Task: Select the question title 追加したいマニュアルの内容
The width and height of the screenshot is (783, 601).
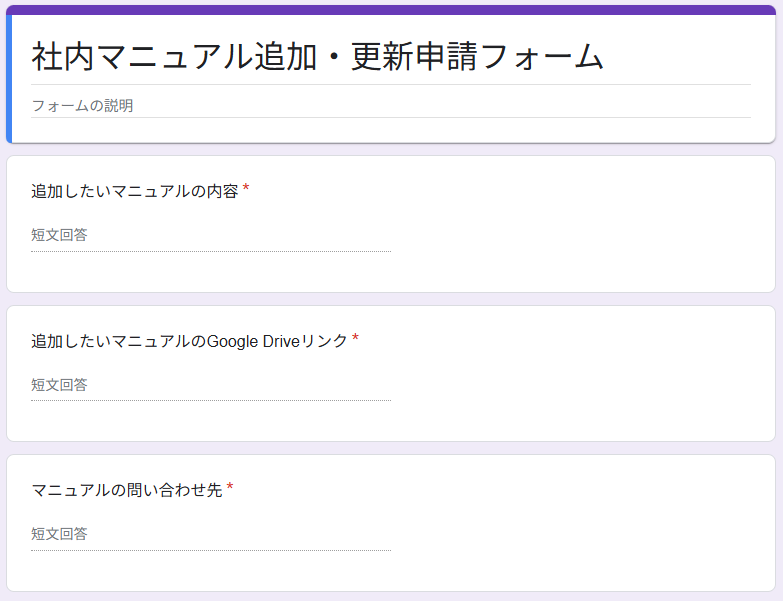Action: click(x=134, y=191)
